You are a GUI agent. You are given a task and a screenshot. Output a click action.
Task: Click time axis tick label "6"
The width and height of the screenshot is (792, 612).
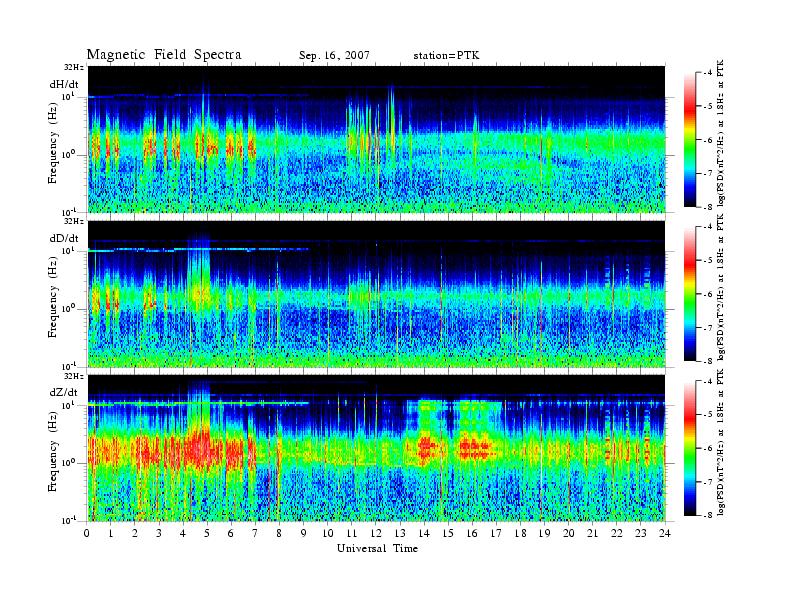coord(231,533)
